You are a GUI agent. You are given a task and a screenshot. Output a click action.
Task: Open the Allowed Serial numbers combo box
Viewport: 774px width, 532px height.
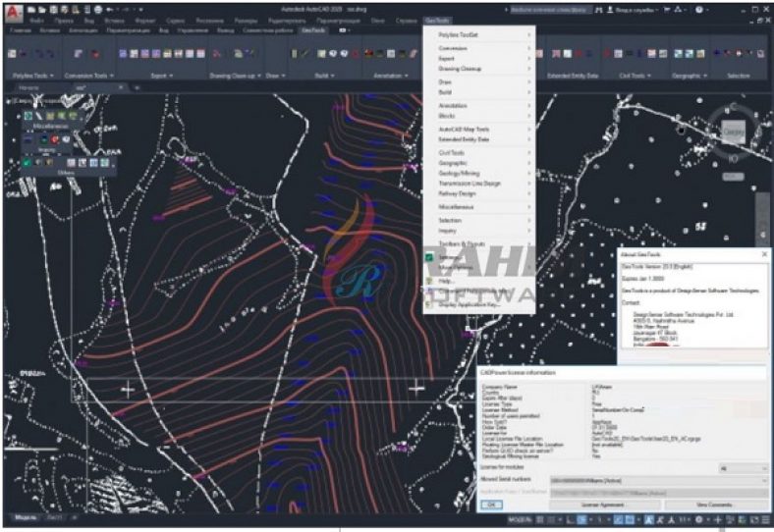658,480
